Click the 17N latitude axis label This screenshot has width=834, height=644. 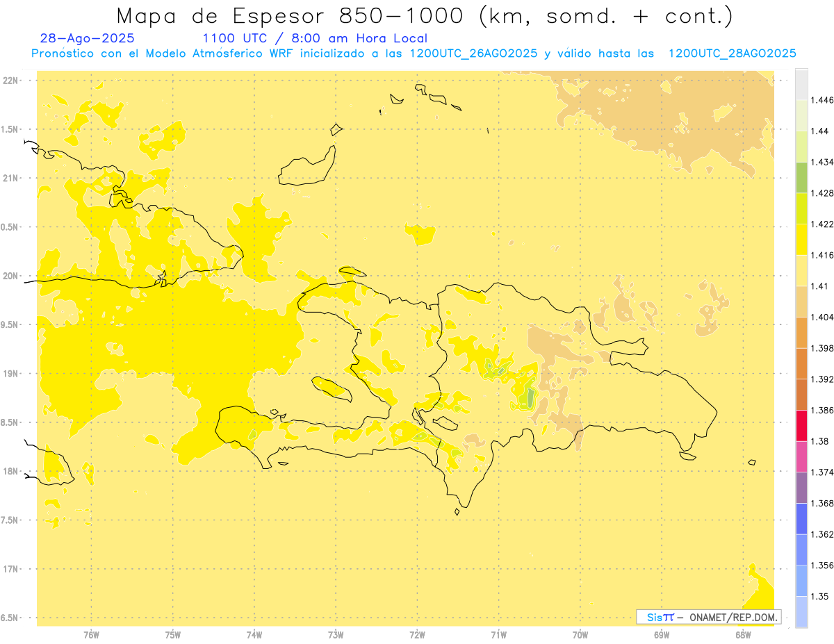point(10,569)
